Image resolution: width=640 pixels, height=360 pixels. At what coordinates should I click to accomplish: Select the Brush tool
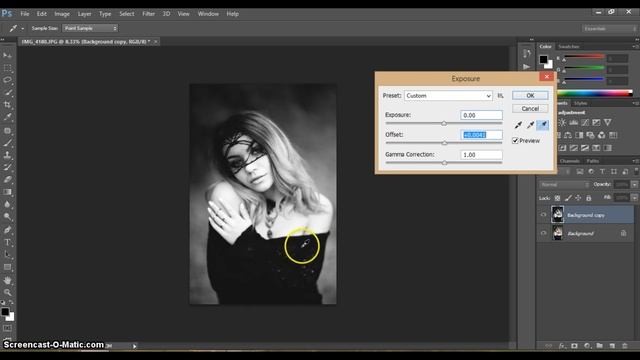[7, 143]
